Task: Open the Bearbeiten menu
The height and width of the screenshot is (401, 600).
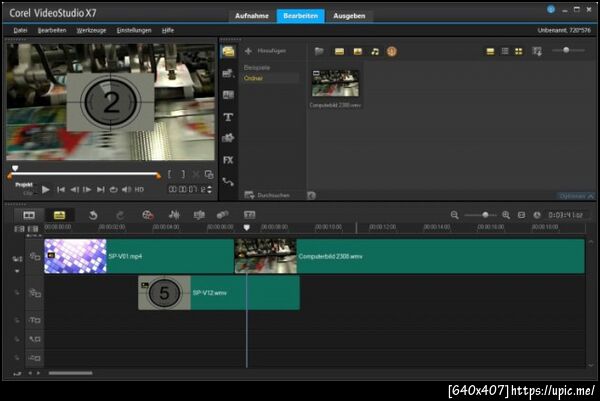Action: pyautogui.click(x=52, y=30)
